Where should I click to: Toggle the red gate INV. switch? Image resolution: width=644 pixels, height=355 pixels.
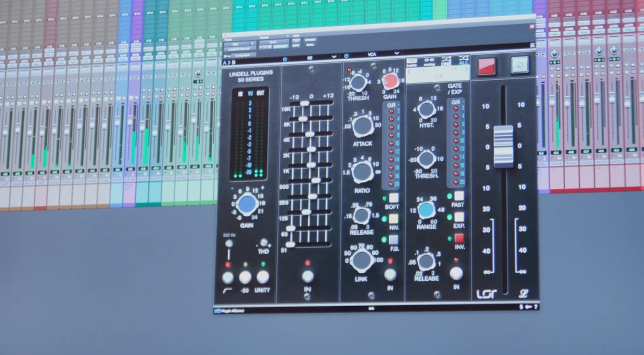[x=459, y=238]
